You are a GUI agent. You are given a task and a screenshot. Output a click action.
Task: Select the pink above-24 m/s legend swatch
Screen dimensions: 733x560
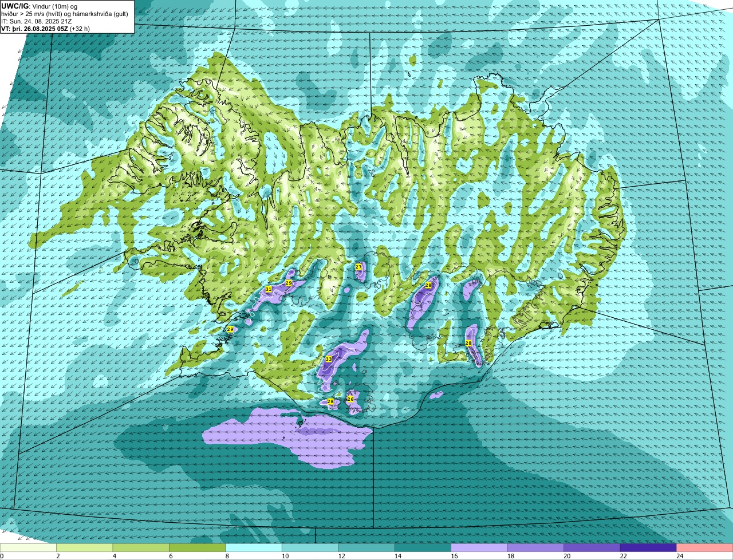pyautogui.click(x=705, y=547)
